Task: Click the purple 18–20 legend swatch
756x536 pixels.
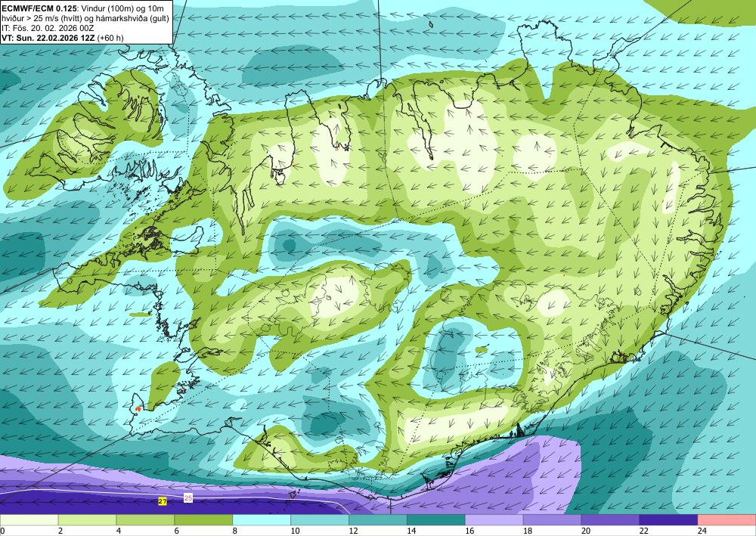Action: tap(552, 519)
